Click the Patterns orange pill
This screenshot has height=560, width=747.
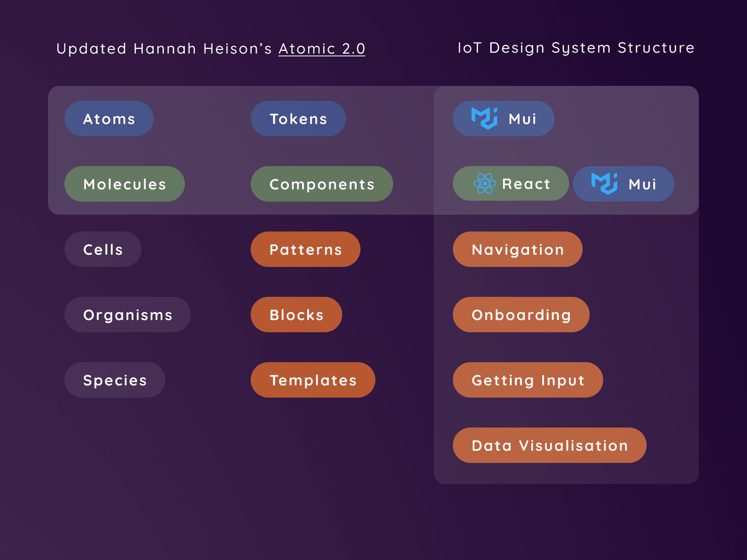coord(305,249)
